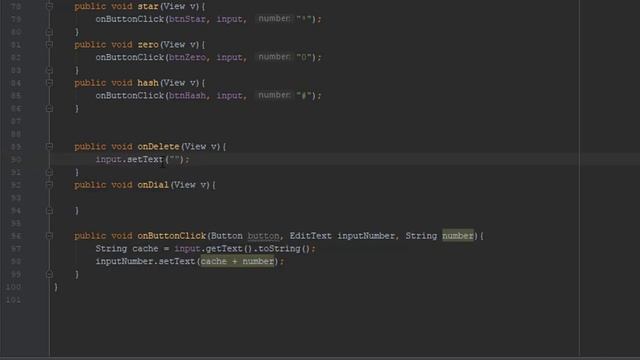This screenshot has width=640, height=360.
Task: Click the method name "zero" in its declaration
Action: click(x=148, y=44)
